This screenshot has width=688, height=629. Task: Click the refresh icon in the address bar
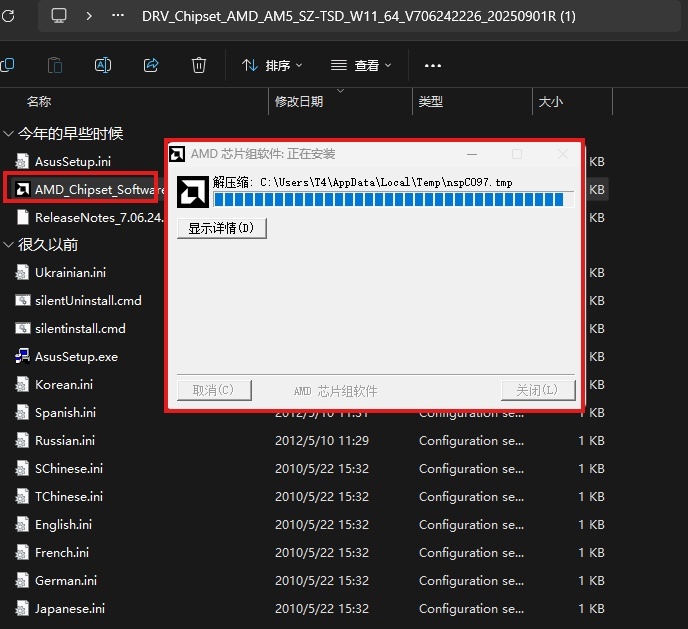click(x=8, y=16)
